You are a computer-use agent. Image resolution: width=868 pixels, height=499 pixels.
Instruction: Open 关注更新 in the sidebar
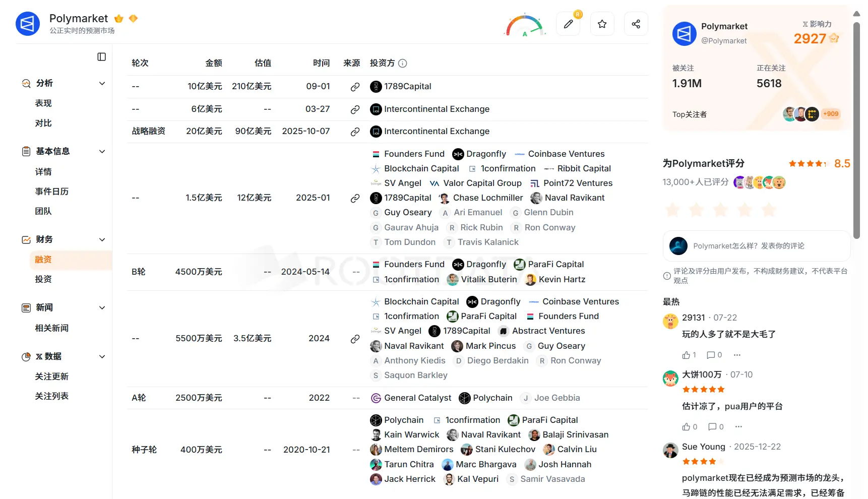coord(51,377)
